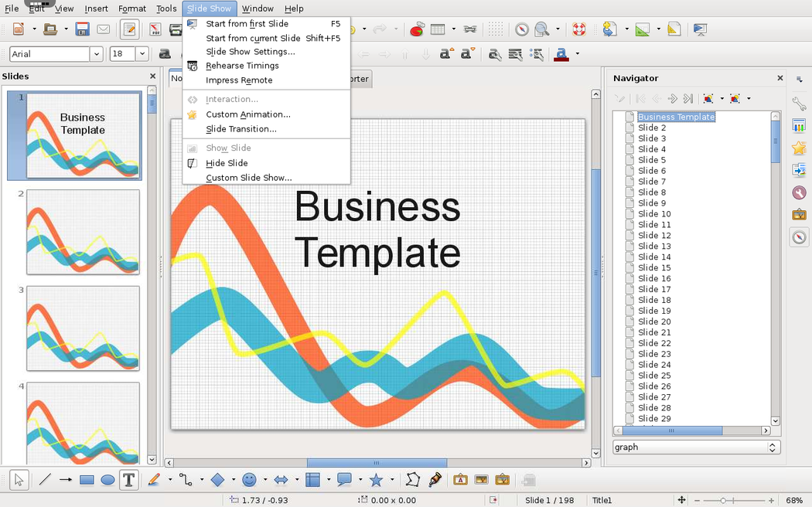Click the Help lifebuoy icon
The height and width of the screenshot is (507, 812).
coord(578,30)
